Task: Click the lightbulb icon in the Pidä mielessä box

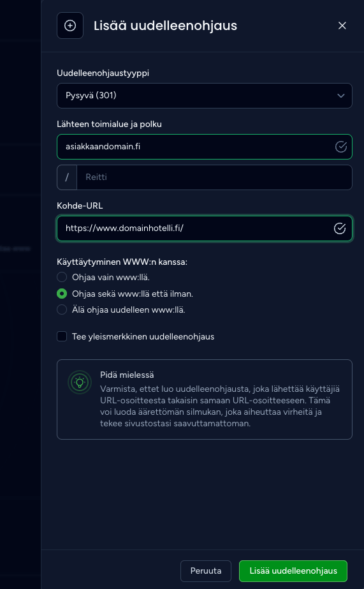Action: click(80, 382)
